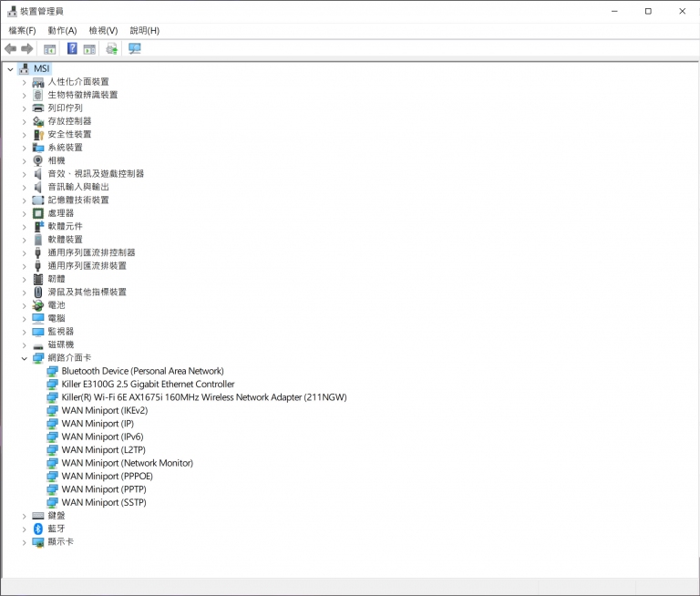
Task: Expand 音效、視訊及遊戲控制器 category
Action: 24,174
